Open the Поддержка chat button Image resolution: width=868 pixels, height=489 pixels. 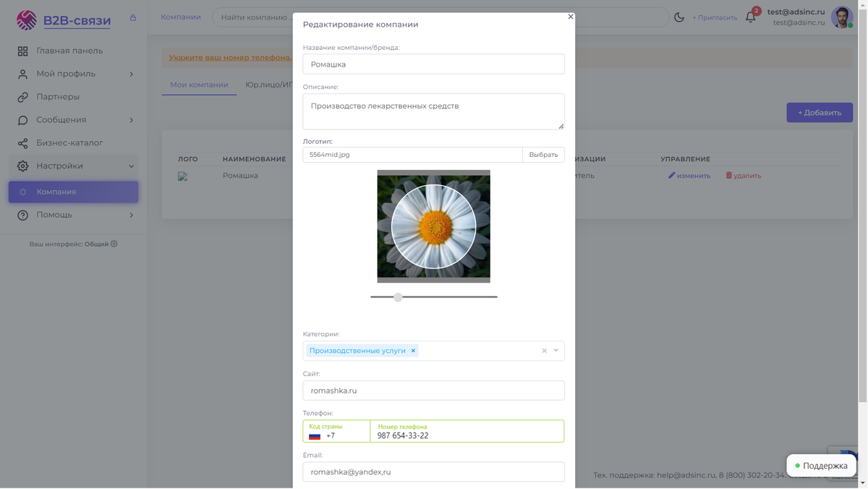(x=821, y=466)
